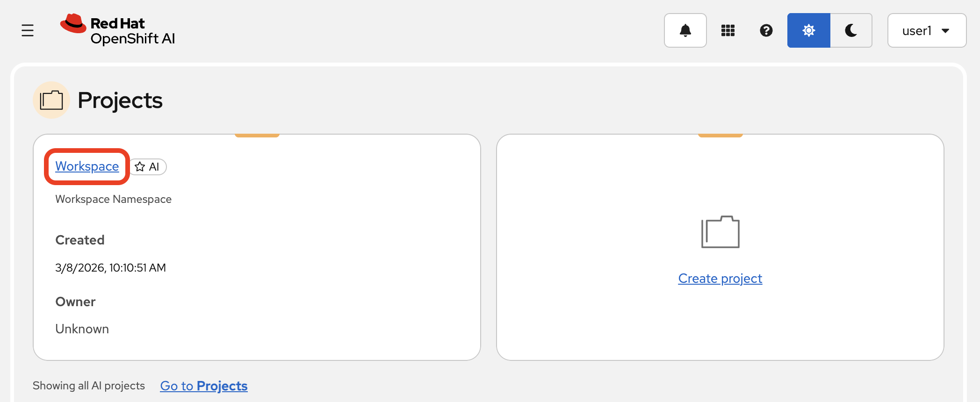This screenshot has height=402, width=980.
Task: Open the Workspace project
Action: pos(86,166)
